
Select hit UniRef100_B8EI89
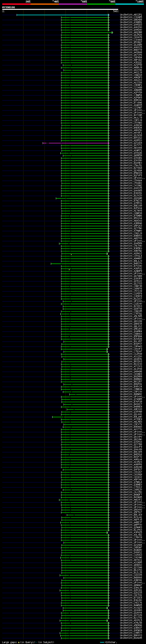tap(131, 206)
